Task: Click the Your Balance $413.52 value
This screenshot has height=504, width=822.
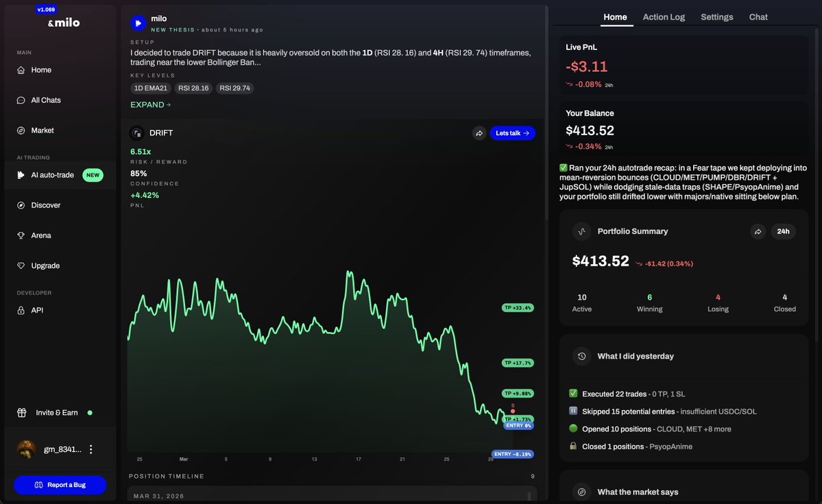Action: point(590,130)
